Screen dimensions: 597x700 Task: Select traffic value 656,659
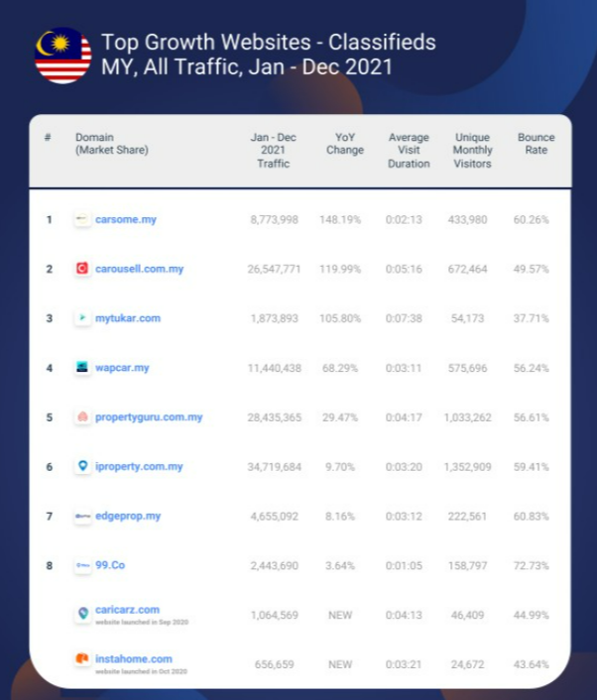274,664
